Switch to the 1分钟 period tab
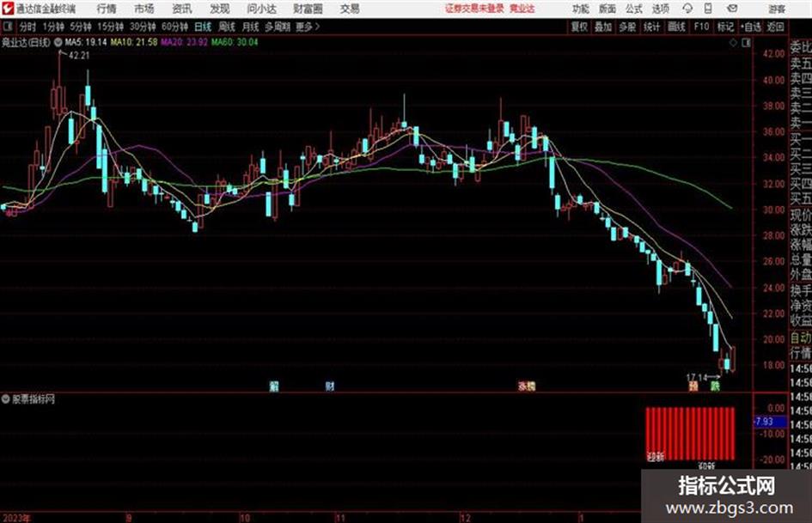This screenshot has height=523, width=812. pos(53,27)
